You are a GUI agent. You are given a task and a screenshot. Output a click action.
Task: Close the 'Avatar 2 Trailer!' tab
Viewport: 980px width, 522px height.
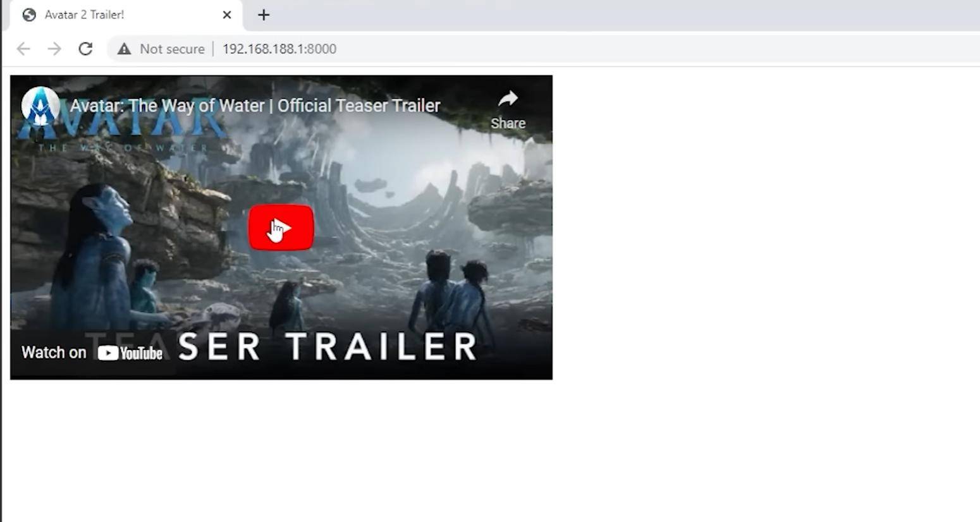tap(227, 15)
